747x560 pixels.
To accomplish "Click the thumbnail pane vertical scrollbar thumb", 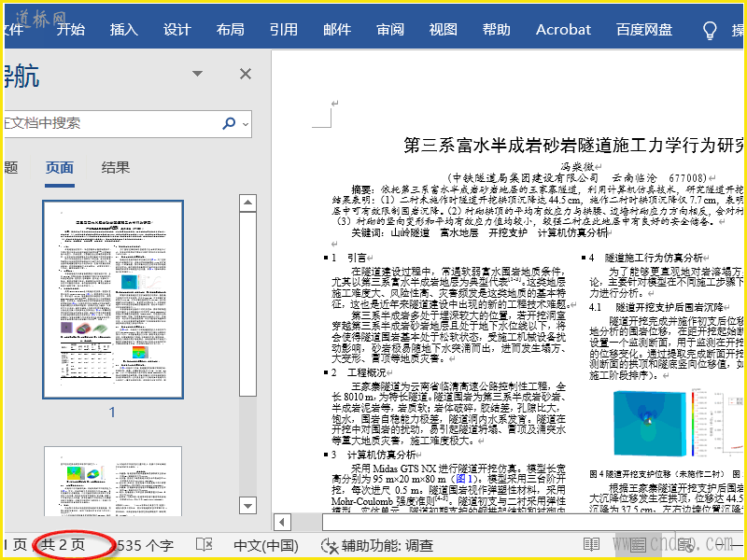I will coord(247,304).
